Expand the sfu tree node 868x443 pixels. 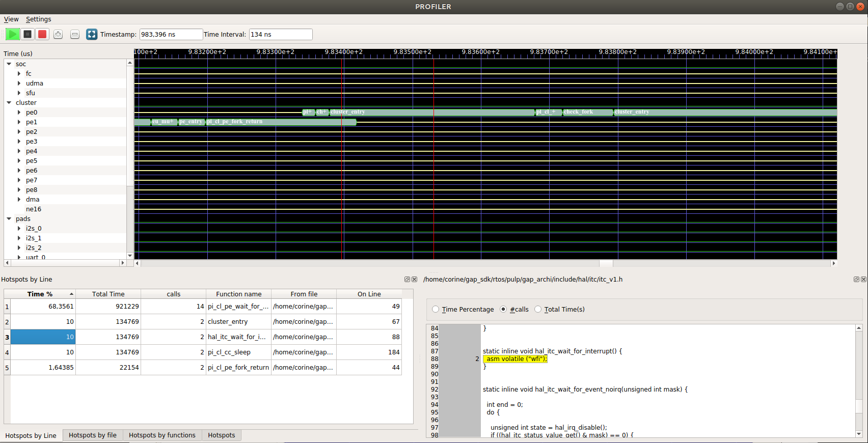(19, 93)
